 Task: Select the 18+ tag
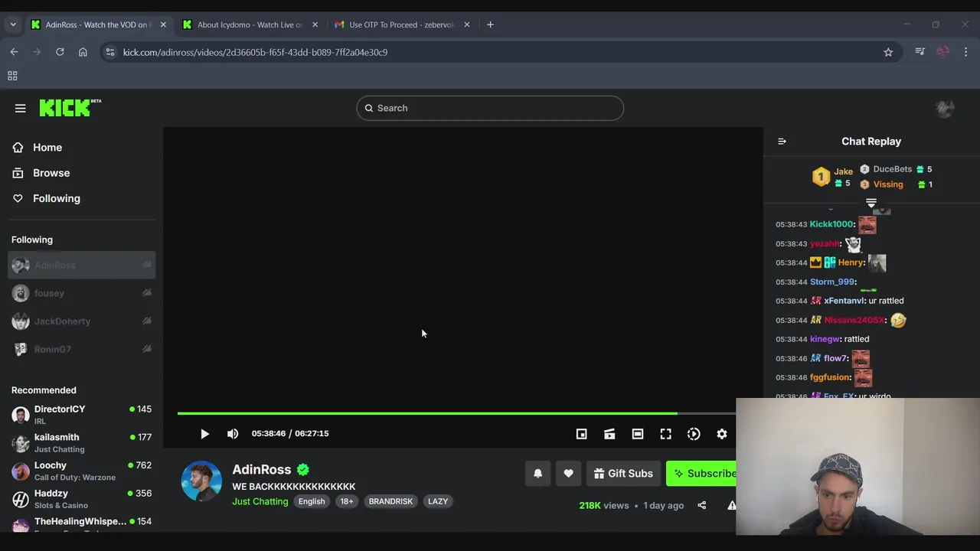pos(347,501)
